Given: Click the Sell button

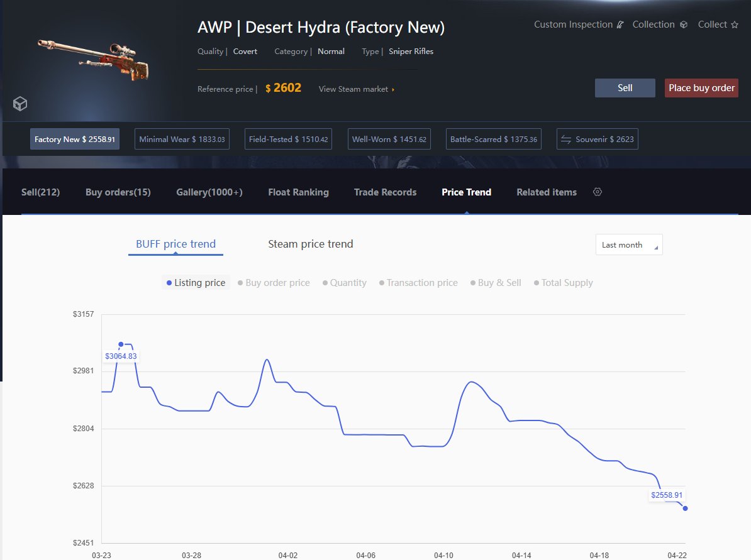Looking at the screenshot, I should click(625, 88).
